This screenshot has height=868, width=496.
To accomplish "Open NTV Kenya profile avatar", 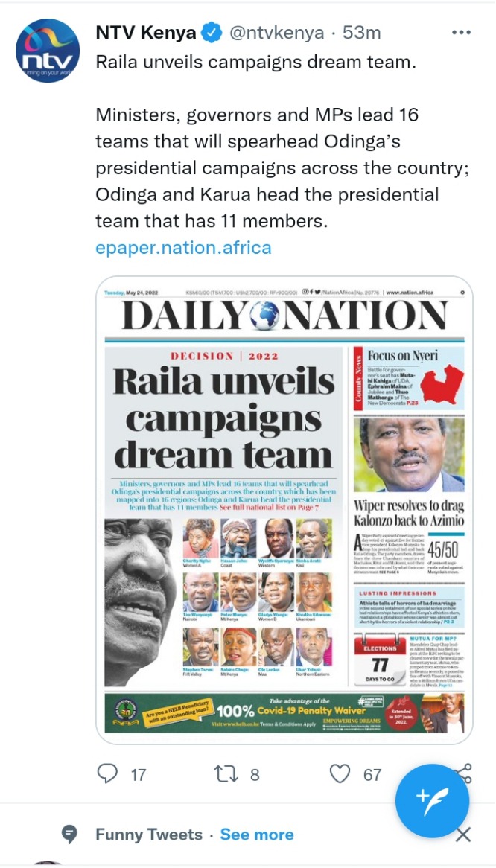I will (48, 51).
